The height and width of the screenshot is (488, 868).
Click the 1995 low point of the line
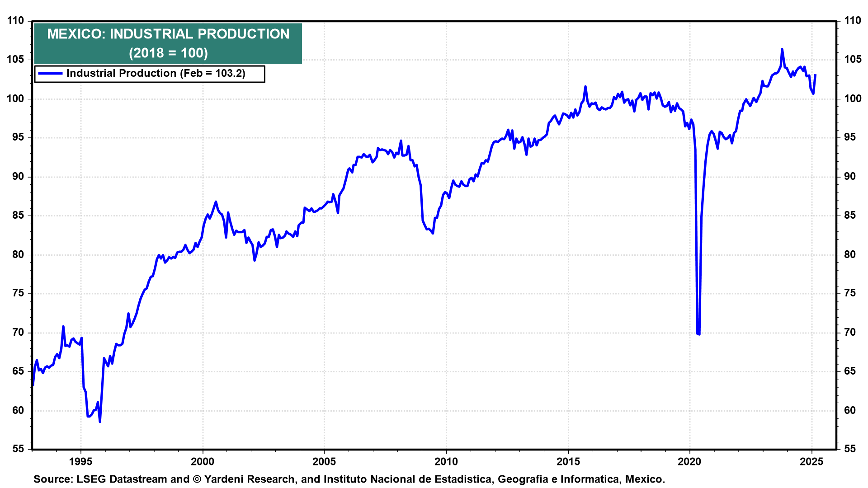tap(100, 421)
